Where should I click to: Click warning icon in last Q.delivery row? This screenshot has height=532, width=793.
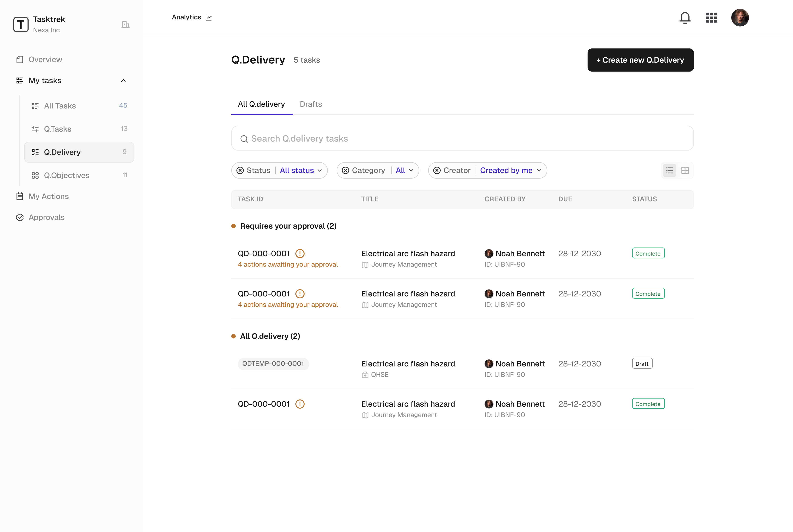coord(300,404)
